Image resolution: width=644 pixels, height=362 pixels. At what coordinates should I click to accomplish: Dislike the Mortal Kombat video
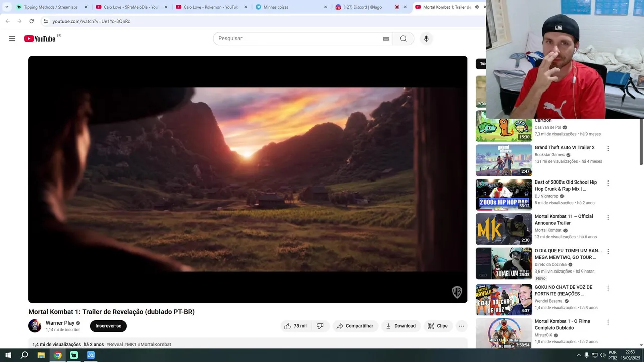(320, 326)
